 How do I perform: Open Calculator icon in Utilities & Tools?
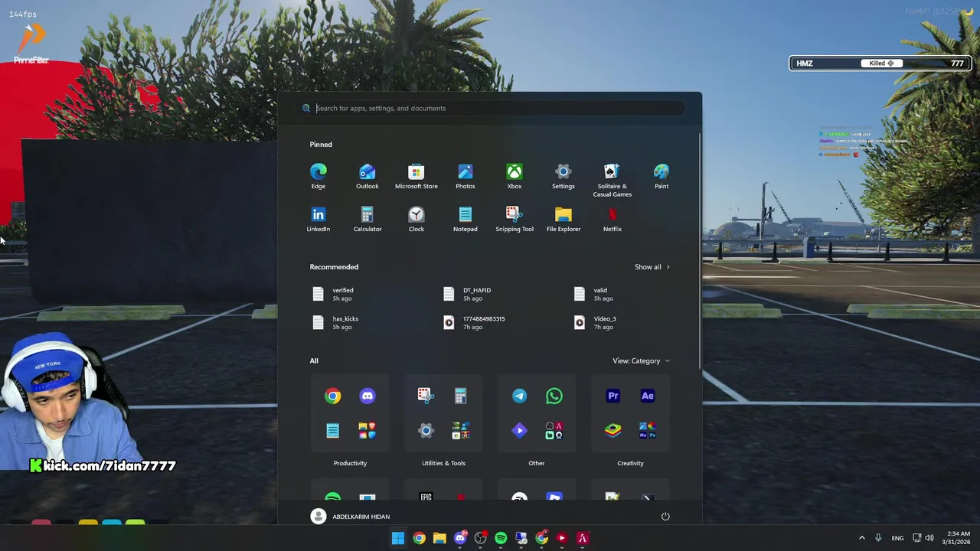(460, 396)
